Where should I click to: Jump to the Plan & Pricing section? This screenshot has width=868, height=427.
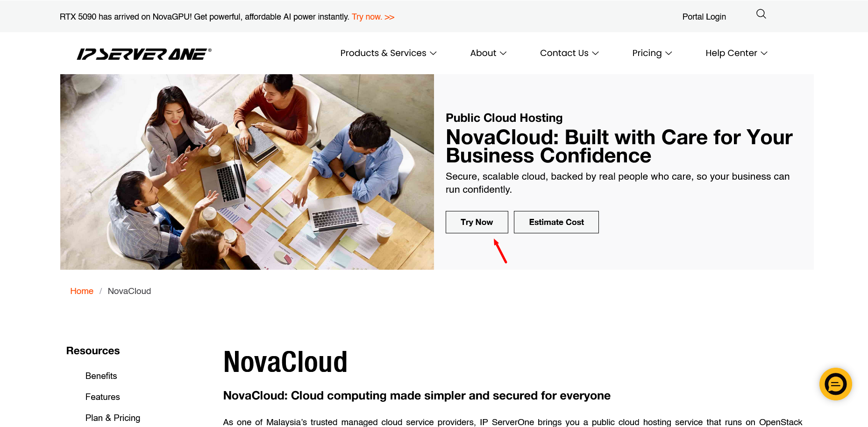coord(113,418)
